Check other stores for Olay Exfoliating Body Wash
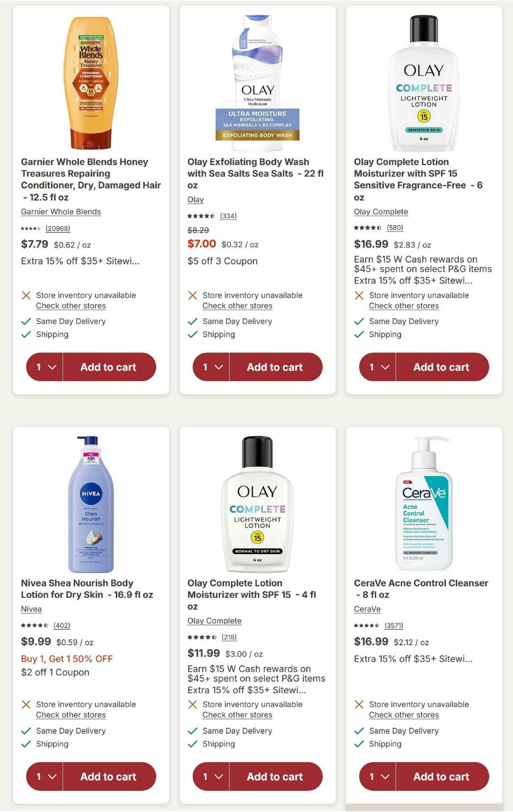Image resolution: width=513 pixels, height=812 pixels. click(x=237, y=306)
